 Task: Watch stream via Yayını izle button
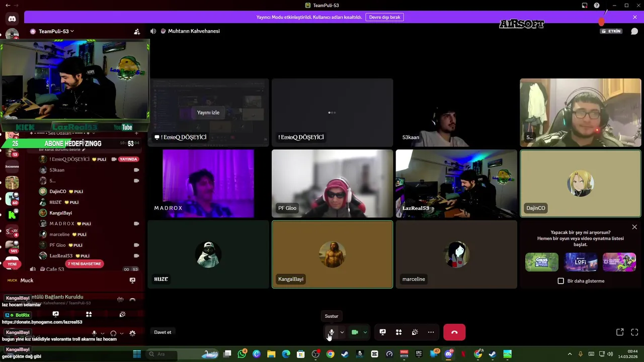tap(208, 113)
